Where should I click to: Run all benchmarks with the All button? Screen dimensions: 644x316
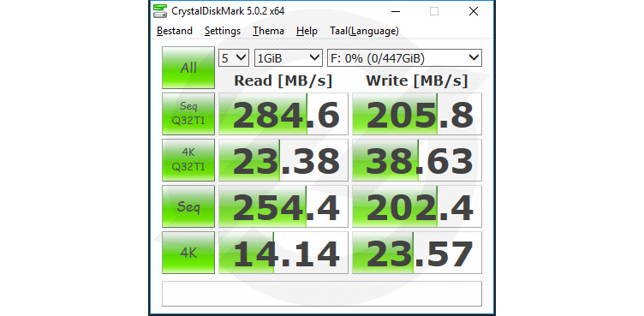coord(188,68)
